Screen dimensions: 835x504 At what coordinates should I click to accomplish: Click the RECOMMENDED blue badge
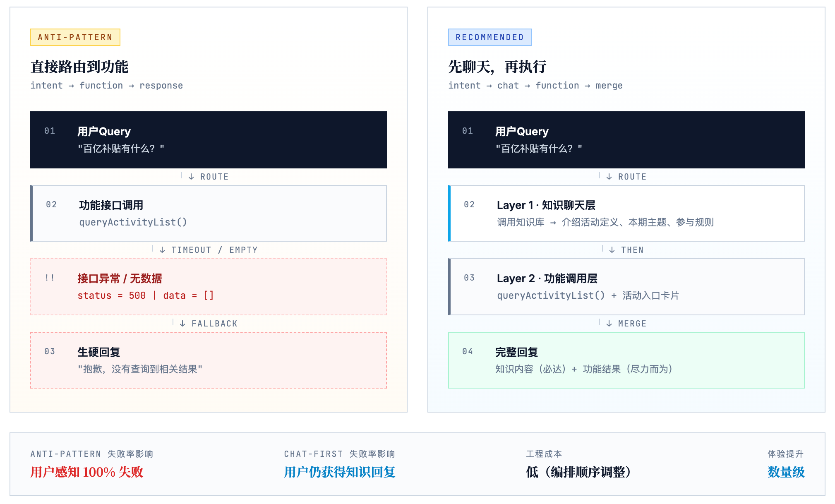tap(489, 37)
